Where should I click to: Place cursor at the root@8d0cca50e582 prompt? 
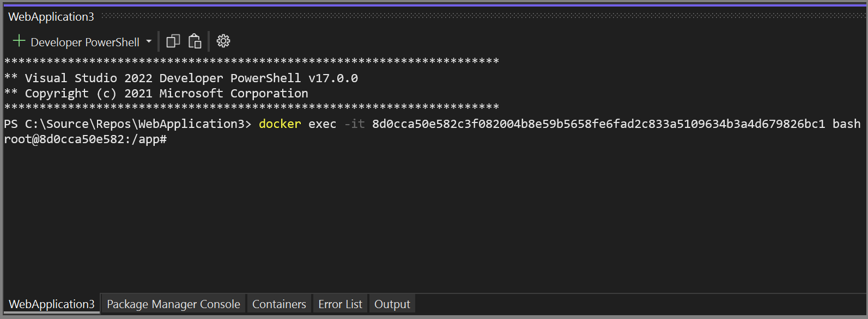pos(84,139)
